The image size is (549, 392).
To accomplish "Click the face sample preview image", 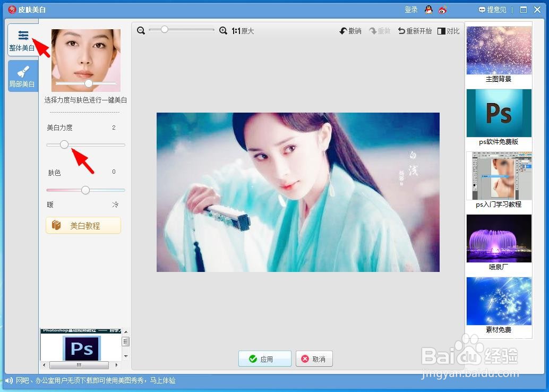I will pos(86,60).
